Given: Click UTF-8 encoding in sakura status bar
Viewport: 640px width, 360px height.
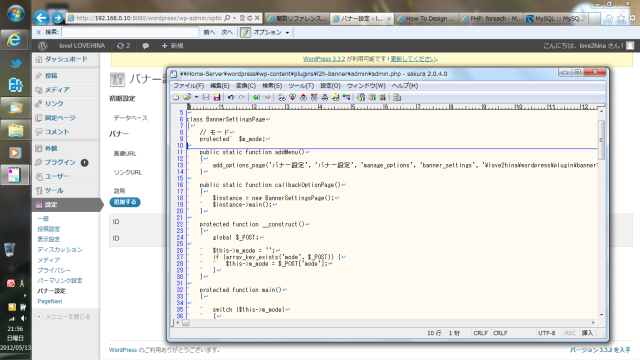Looking at the screenshot, I should [547, 333].
